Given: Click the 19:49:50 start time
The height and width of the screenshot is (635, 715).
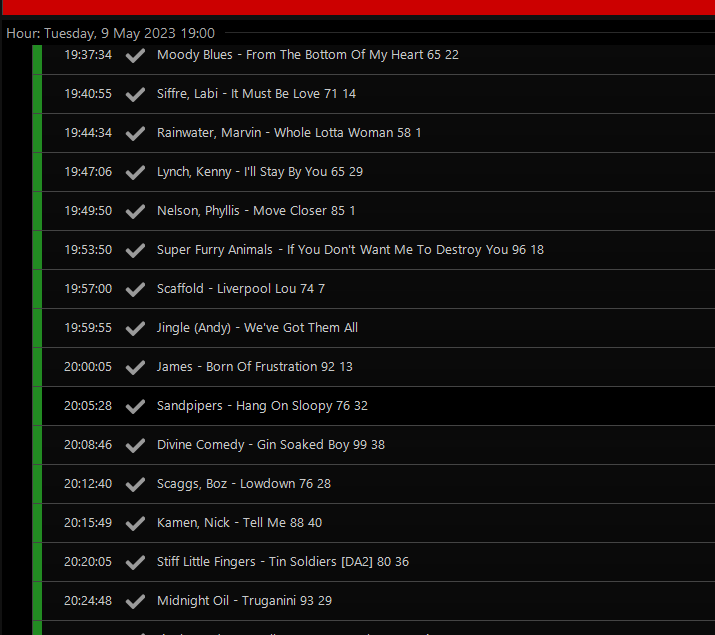Looking at the screenshot, I should tap(88, 211).
